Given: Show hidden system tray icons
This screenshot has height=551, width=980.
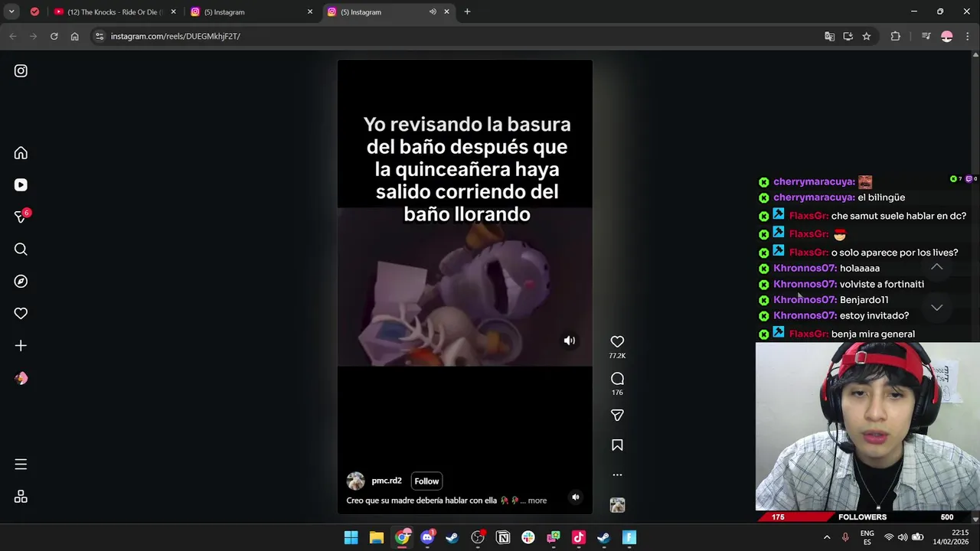Looking at the screenshot, I should tap(827, 537).
